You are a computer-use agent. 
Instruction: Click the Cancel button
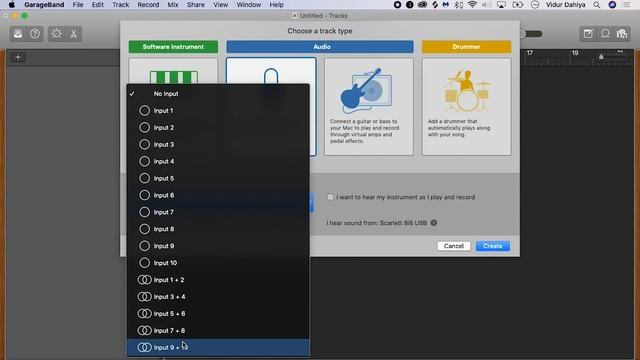coord(453,246)
